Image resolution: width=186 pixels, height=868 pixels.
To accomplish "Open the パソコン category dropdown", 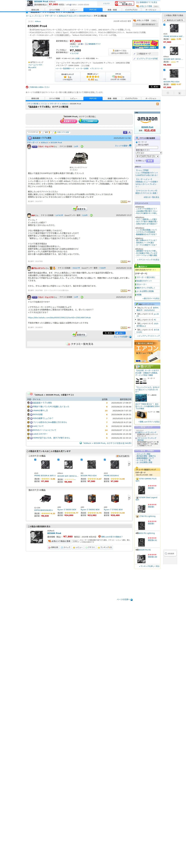I will coord(149,153).
